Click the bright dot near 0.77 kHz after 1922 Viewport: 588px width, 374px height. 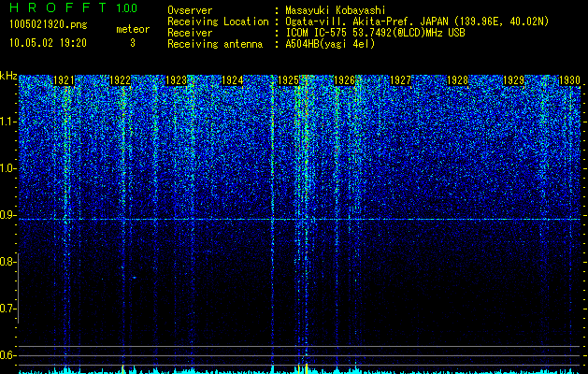(134, 278)
